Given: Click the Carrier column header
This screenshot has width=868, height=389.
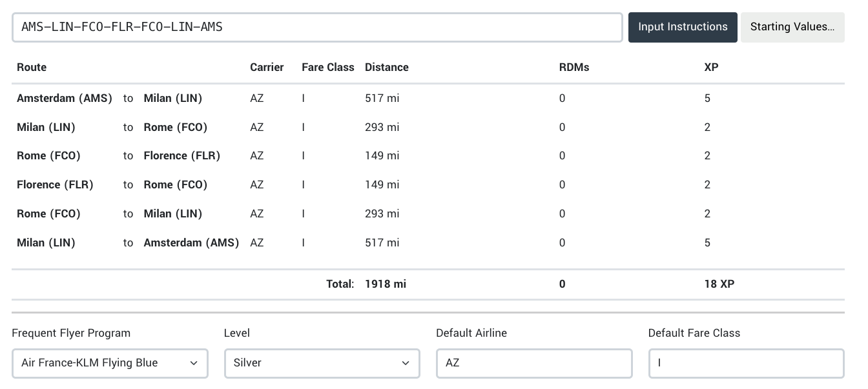Looking at the screenshot, I should click(x=267, y=67).
